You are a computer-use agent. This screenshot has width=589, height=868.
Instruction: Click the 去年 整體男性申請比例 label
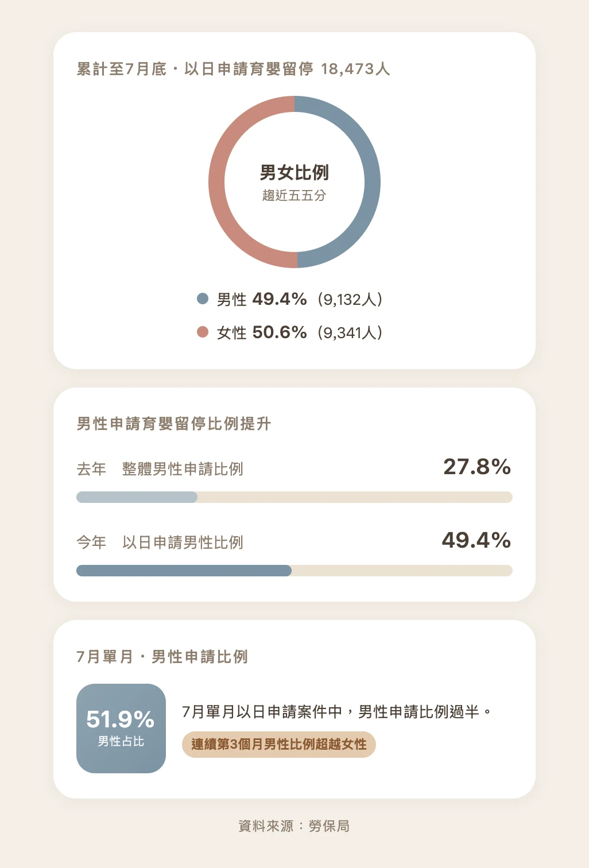click(160, 469)
